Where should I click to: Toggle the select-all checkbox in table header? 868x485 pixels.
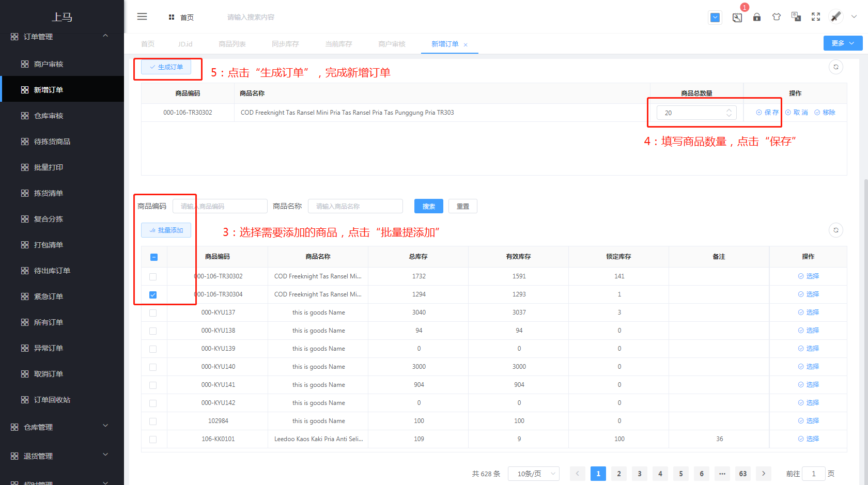point(154,257)
